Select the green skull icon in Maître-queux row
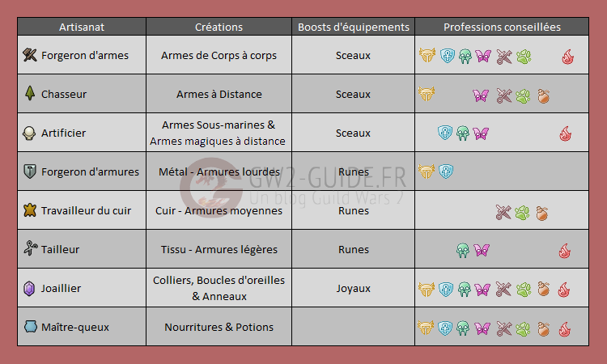 (x=463, y=328)
